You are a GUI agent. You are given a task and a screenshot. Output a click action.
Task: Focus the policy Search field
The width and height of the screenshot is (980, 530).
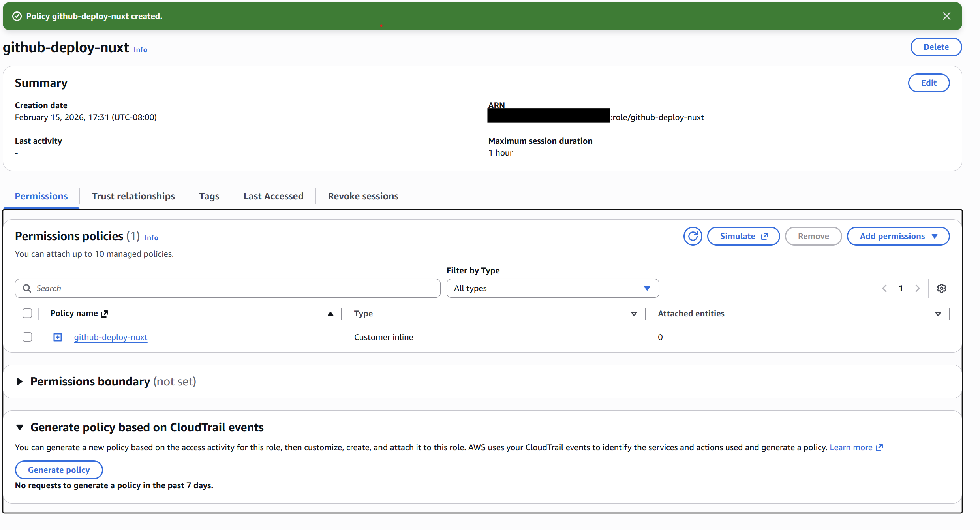(x=228, y=288)
